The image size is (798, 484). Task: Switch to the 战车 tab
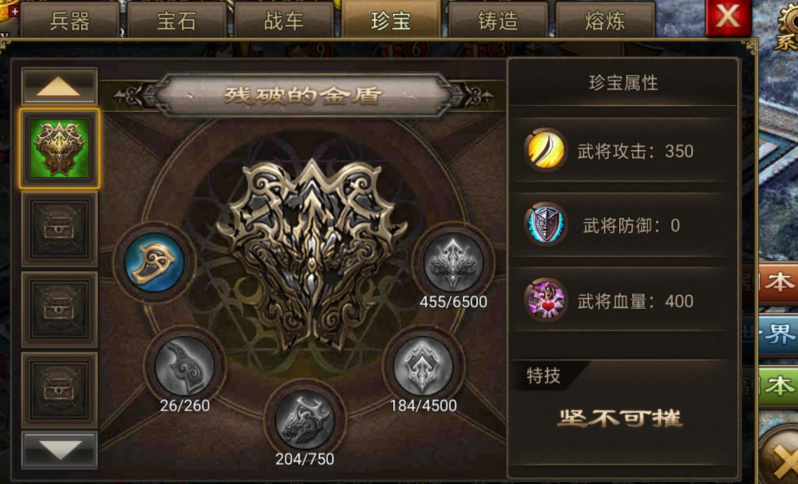pos(283,20)
